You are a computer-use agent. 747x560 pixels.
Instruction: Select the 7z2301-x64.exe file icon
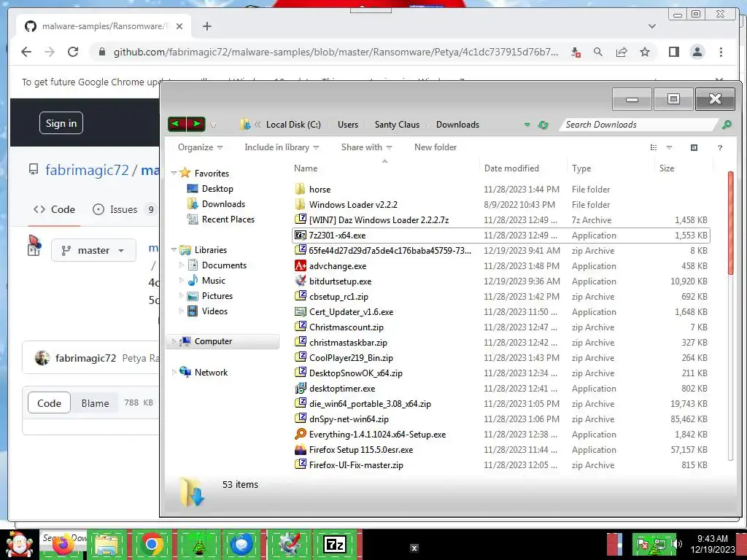[x=300, y=236]
